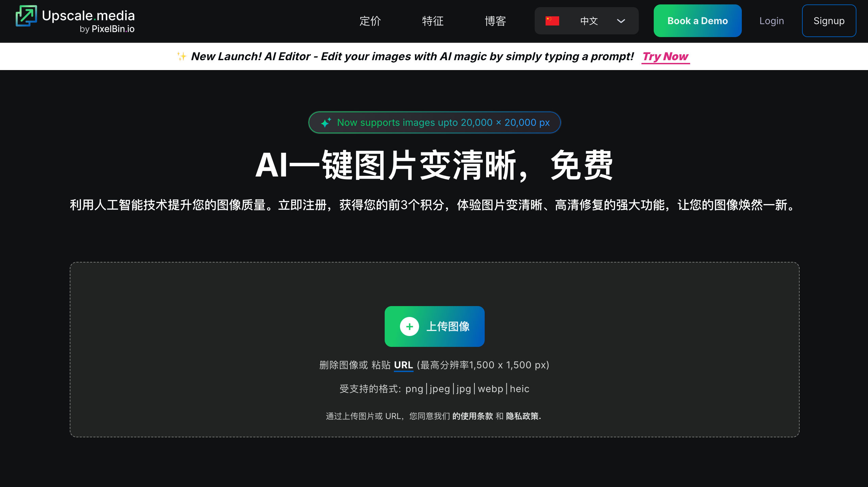Click the plus icon on upload button
The height and width of the screenshot is (487, 868).
click(409, 326)
